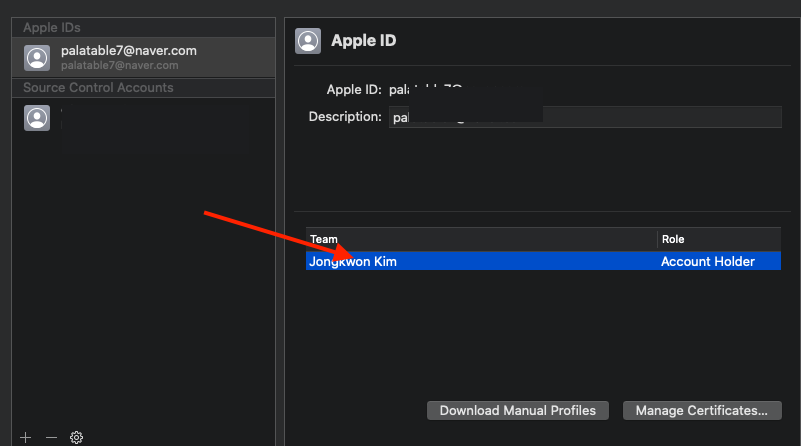Click the Description: field label
The width and height of the screenshot is (801, 446).
[345, 116]
